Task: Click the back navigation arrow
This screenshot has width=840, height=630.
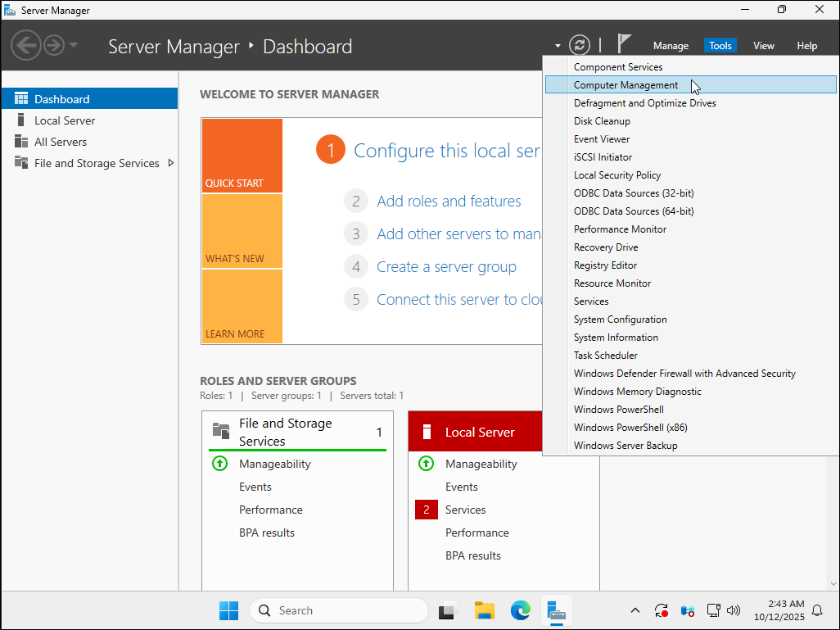Action: [x=25, y=45]
